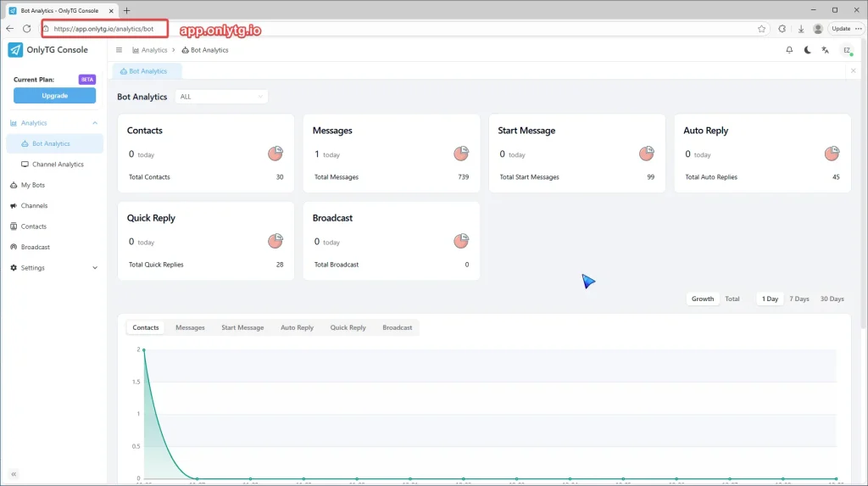Click Total Messages value 739
The image size is (868, 486).
coord(464,177)
